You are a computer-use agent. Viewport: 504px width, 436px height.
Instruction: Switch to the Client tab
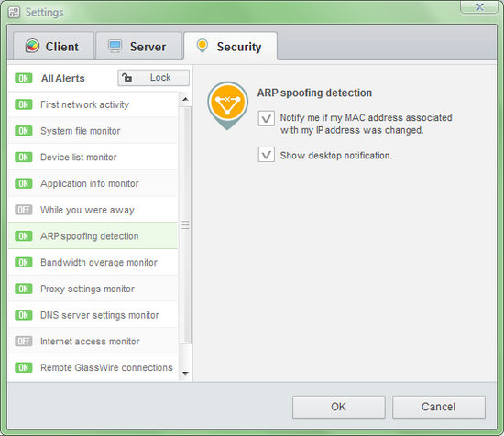point(53,46)
